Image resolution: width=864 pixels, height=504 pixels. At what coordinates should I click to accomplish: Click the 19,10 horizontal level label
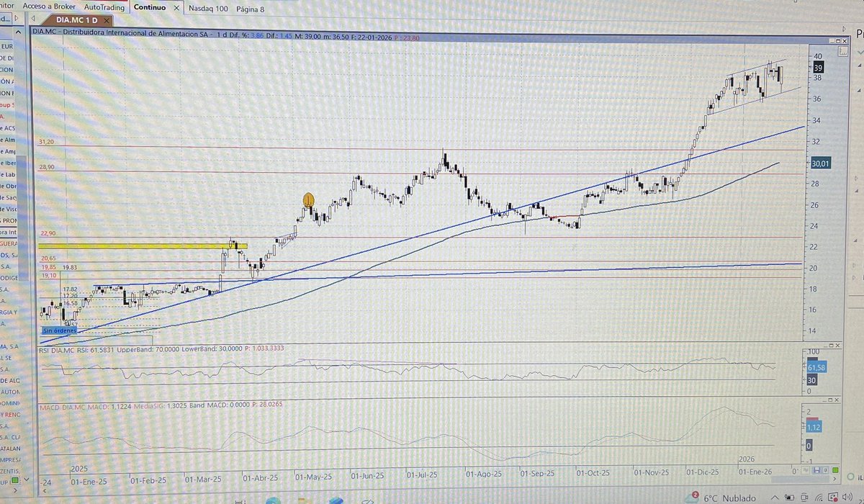[48, 275]
